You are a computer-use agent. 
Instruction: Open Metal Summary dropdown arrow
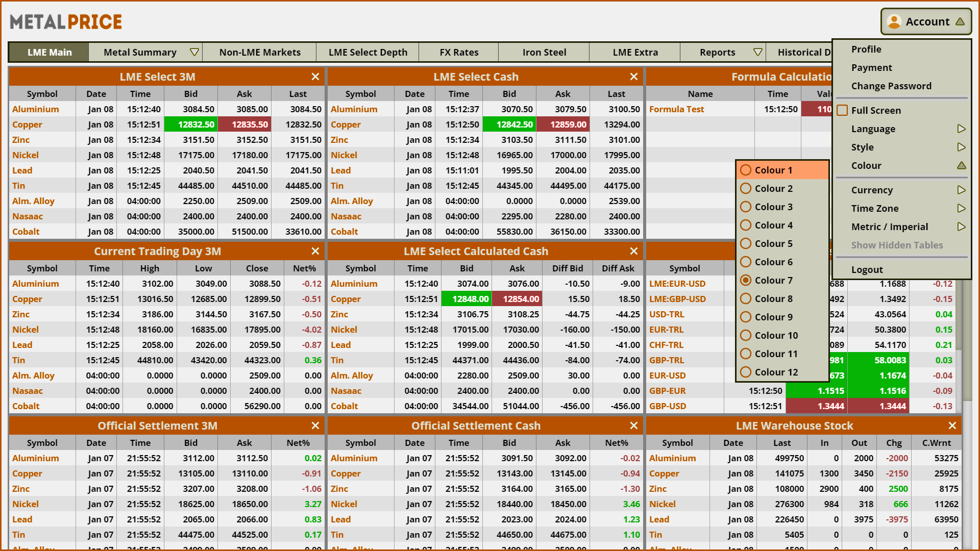(194, 52)
